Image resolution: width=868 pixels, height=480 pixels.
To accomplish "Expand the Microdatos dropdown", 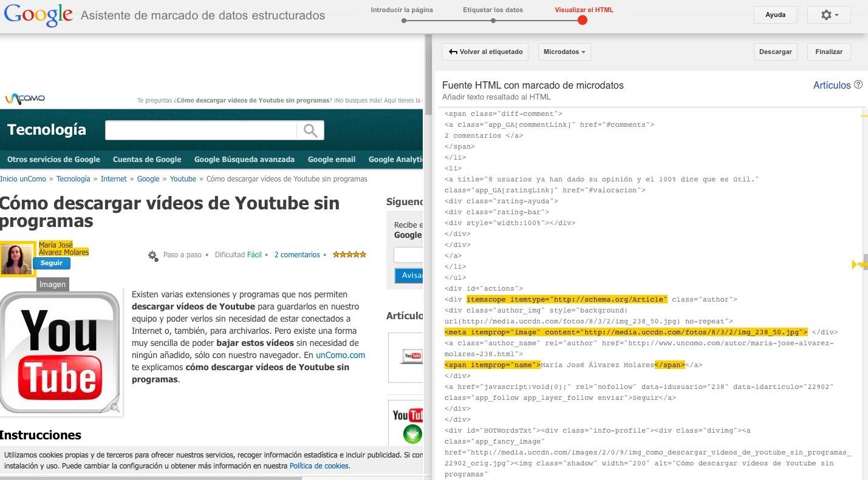I will [564, 52].
